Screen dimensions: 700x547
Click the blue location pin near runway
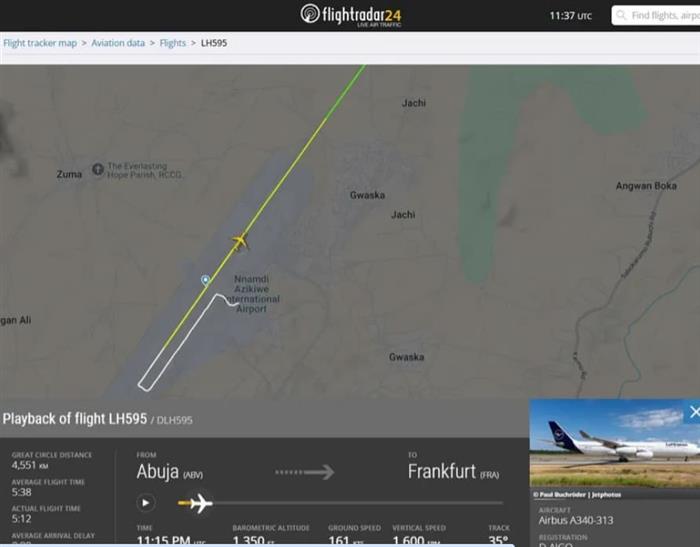(x=205, y=280)
